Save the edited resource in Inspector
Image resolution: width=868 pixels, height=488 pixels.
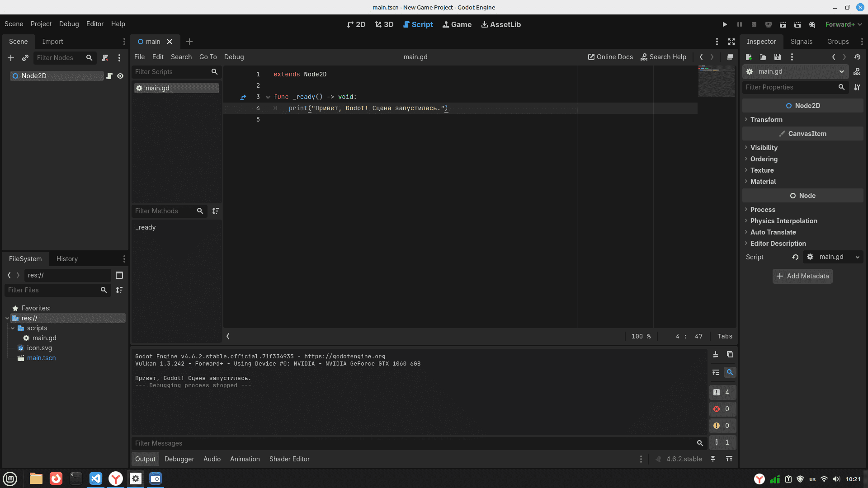[x=778, y=57]
